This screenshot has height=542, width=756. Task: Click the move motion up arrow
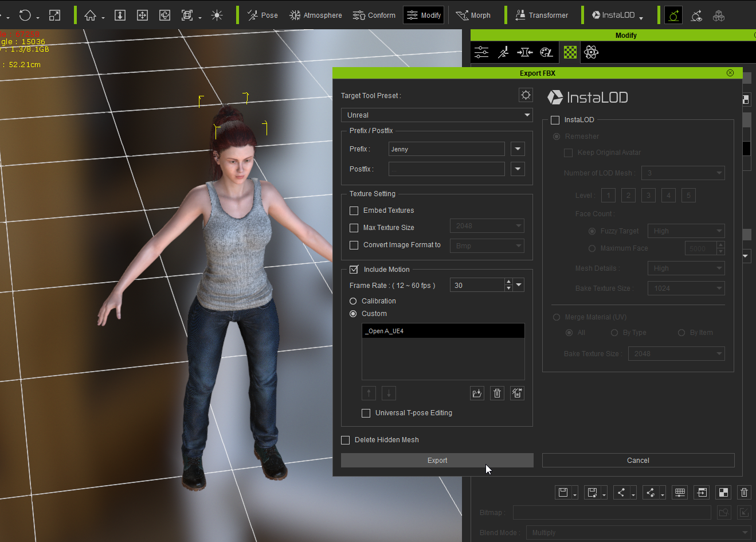tap(369, 393)
